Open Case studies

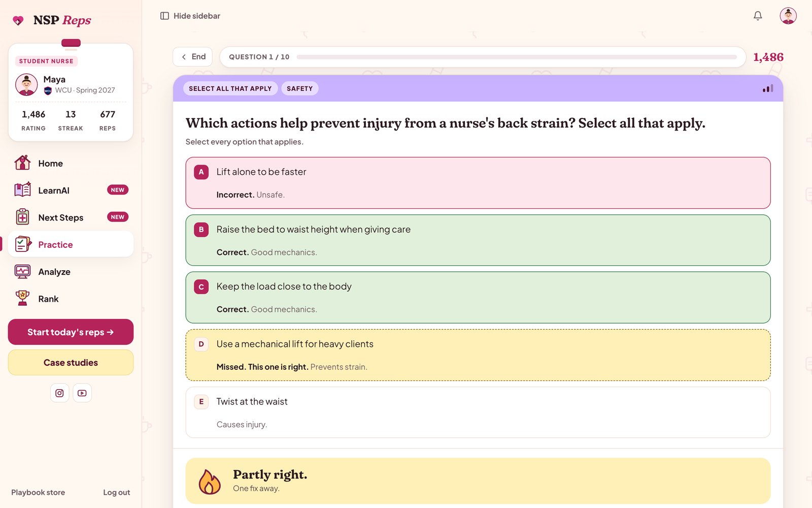(x=71, y=362)
